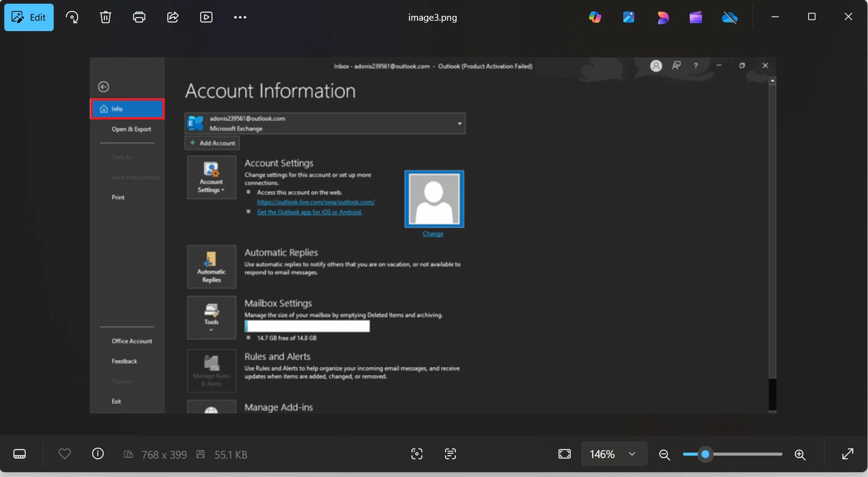Open the Share icon in the toolbar
This screenshot has height=477, width=868.
[173, 17]
